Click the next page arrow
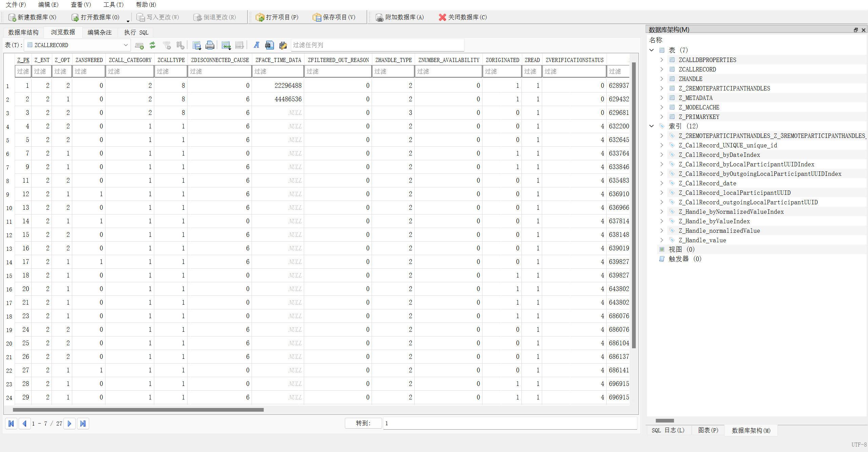 point(70,424)
